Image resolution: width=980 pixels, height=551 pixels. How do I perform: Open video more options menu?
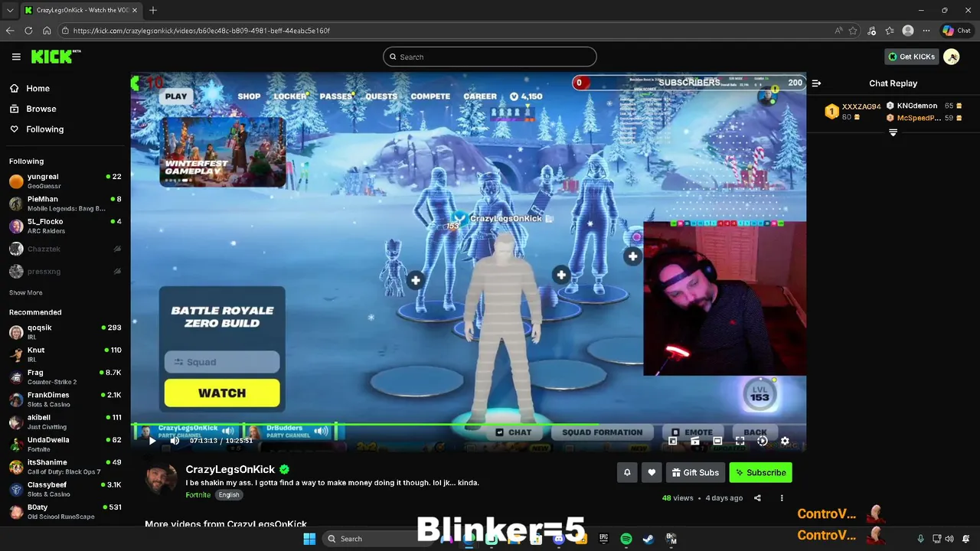782,497
